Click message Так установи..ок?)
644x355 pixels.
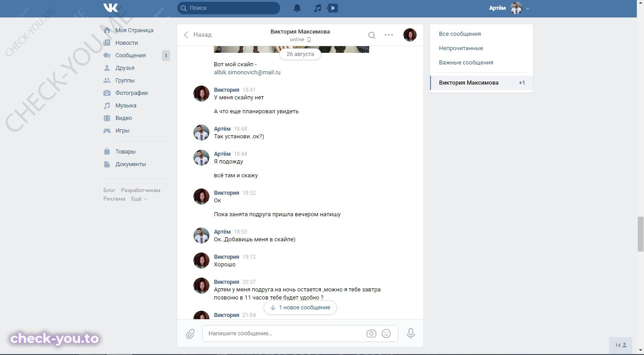tap(239, 137)
